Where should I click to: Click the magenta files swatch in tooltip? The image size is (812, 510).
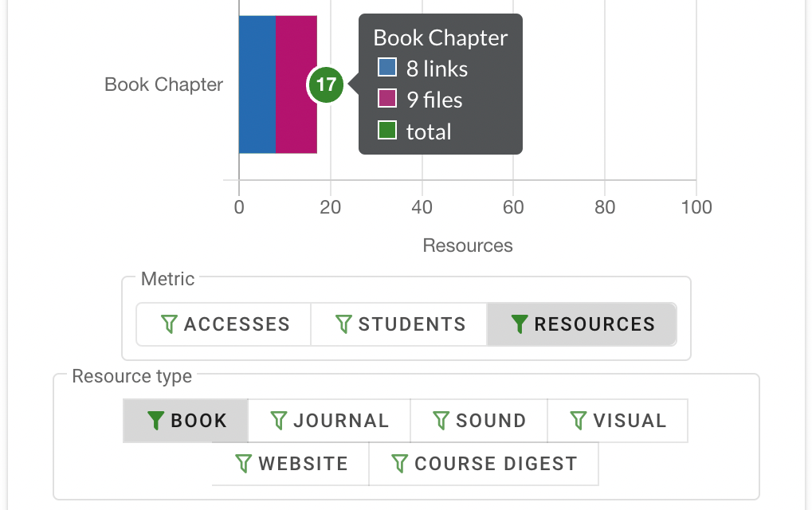[386, 100]
